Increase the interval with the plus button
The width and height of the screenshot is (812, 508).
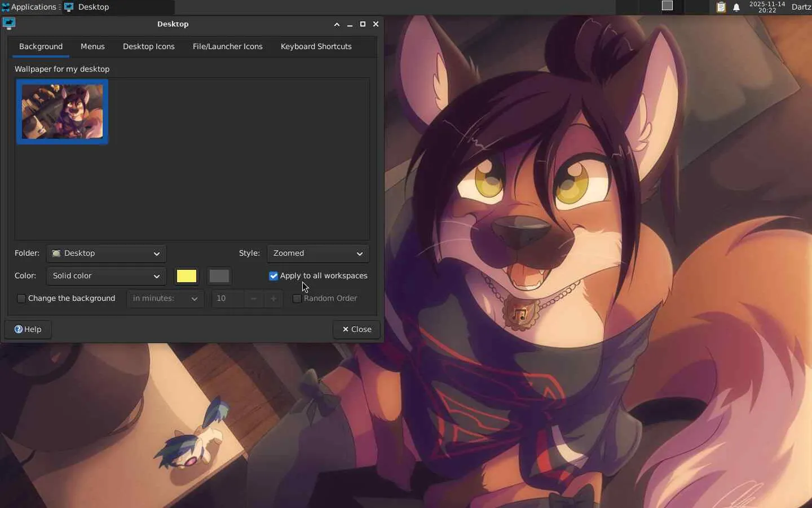point(273,299)
